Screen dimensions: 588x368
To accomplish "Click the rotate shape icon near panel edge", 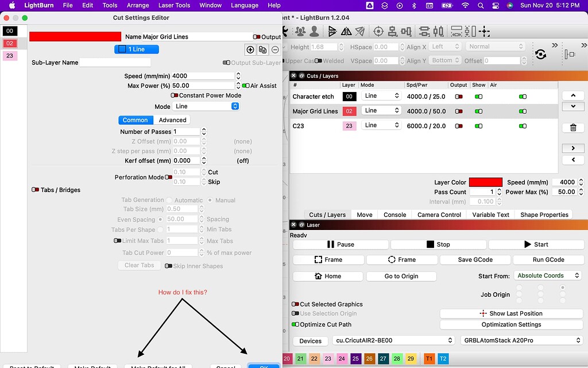I will click(x=540, y=53).
